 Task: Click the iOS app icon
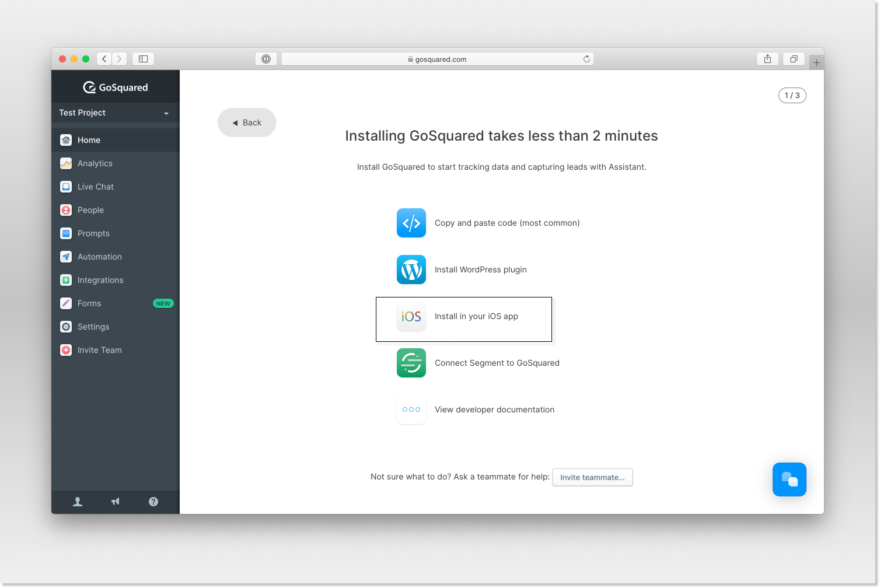pyautogui.click(x=411, y=316)
